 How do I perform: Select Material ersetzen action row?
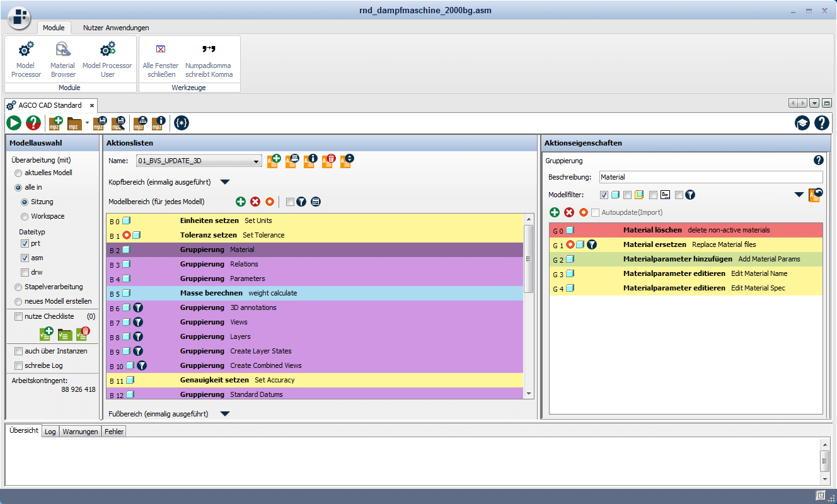pyautogui.click(x=686, y=244)
